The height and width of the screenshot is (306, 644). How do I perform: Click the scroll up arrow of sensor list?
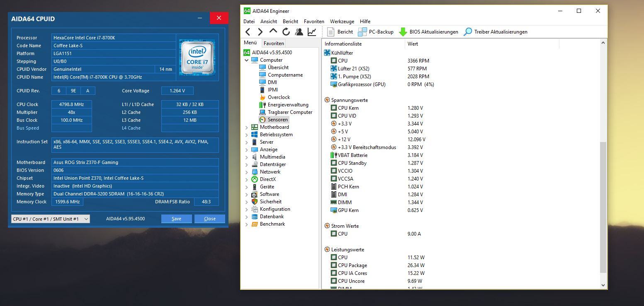tap(603, 43)
